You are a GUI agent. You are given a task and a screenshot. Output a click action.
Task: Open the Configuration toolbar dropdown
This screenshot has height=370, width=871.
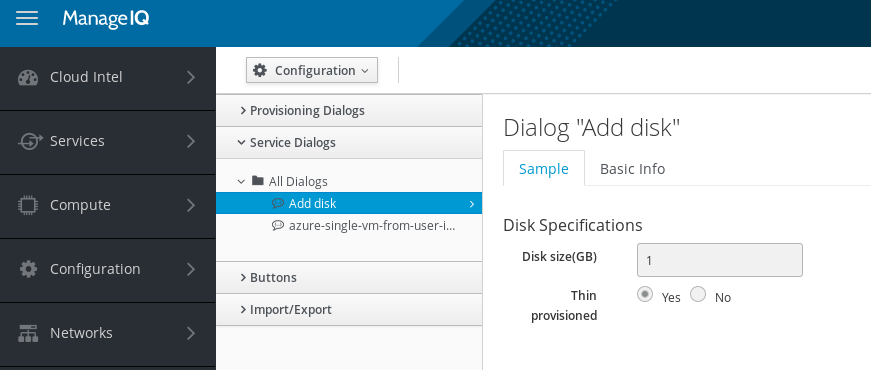(x=312, y=71)
